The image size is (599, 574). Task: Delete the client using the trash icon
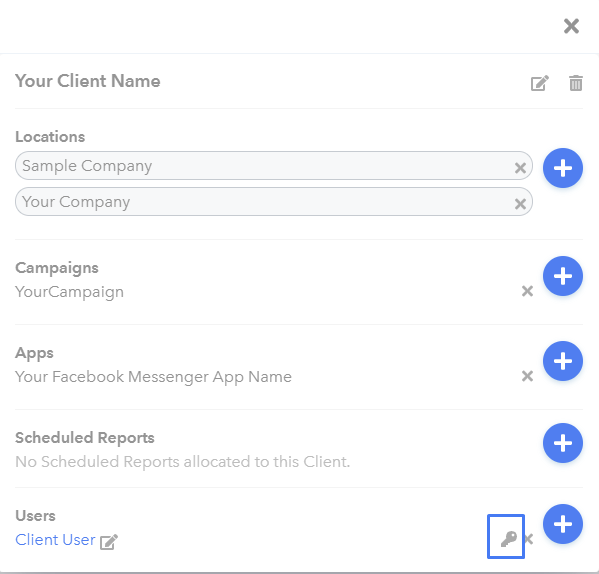pos(576,83)
